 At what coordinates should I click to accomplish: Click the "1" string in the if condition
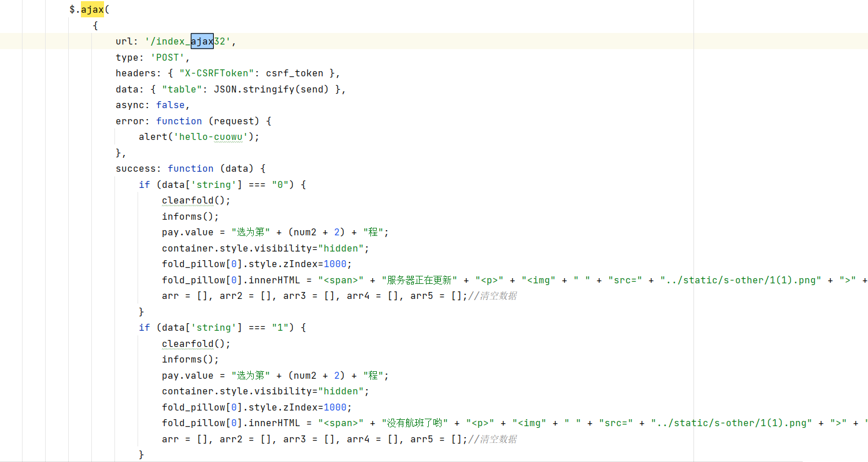[280, 327]
